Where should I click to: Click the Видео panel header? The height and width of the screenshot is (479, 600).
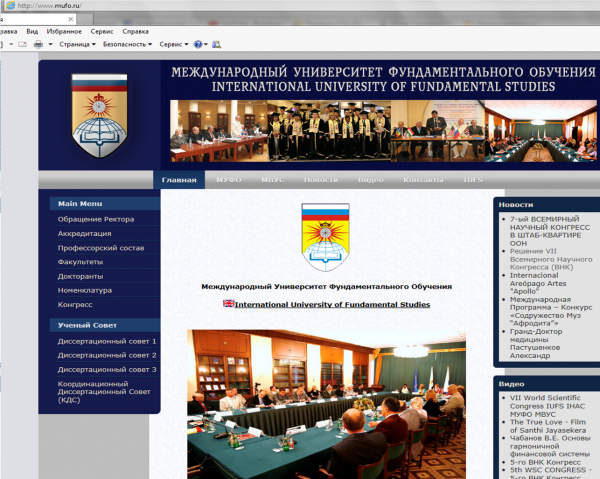coord(546,384)
